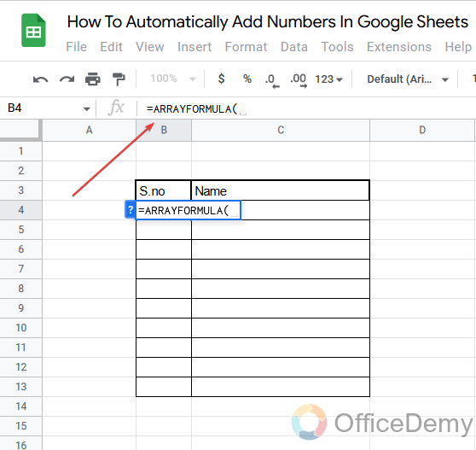Format as currency with dollar icon
This screenshot has height=450, width=476.
(221, 79)
